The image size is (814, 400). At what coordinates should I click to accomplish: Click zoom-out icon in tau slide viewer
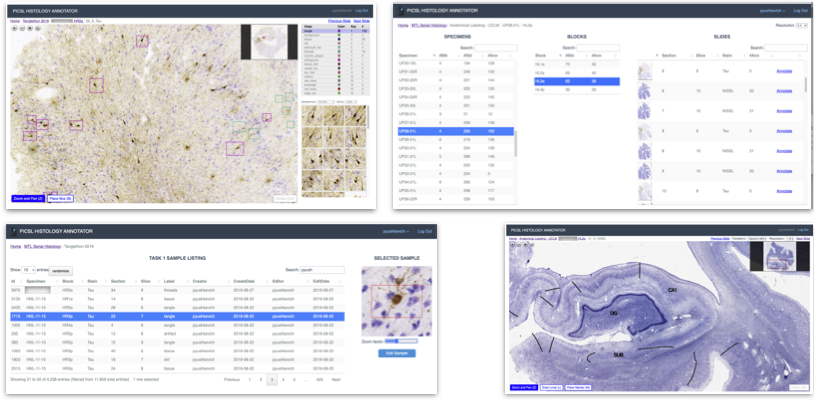pyautogui.click(x=22, y=28)
